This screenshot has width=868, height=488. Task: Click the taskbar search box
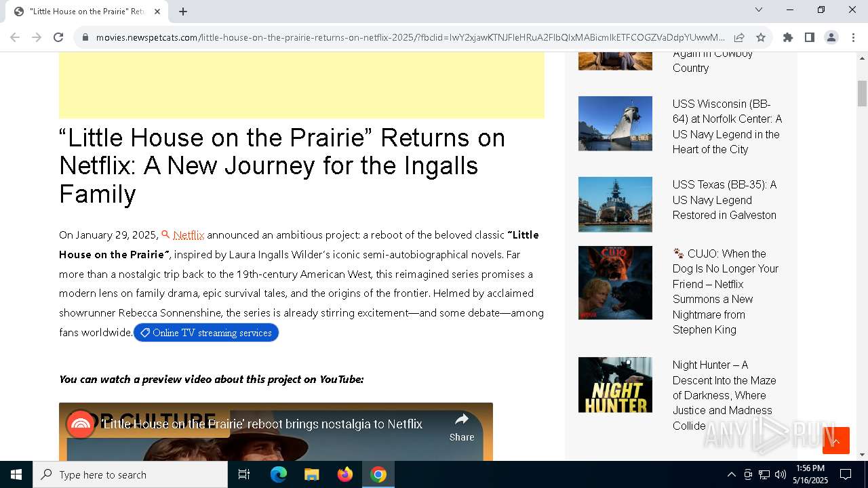coord(130,474)
